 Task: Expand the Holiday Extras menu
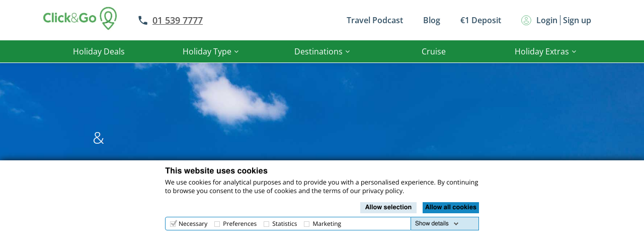[545, 51]
